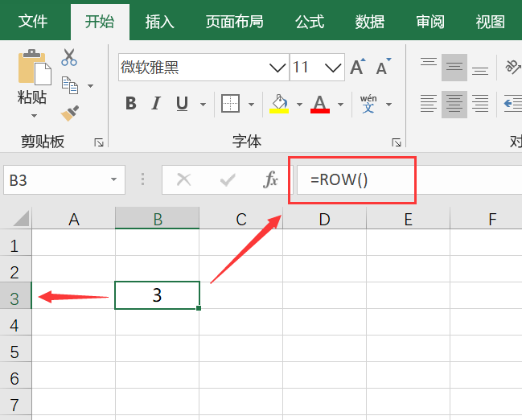Switch to the 开始 tab
Screen dimensions: 522x420
coord(100,21)
